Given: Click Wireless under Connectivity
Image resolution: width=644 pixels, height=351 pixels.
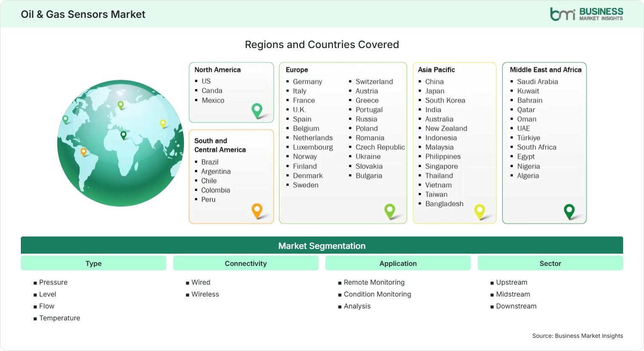Looking at the screenshot, I should [205, 294].
